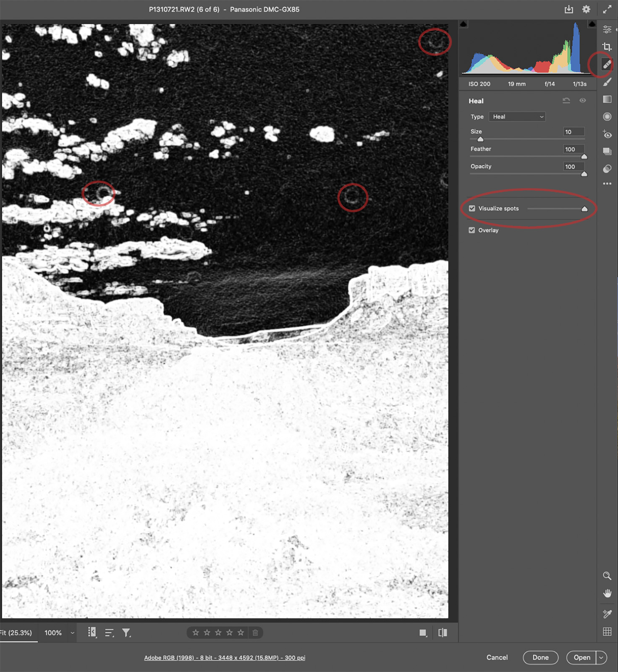
Task: Click the Opacity slider handle
Action: (x=584, y=174)
